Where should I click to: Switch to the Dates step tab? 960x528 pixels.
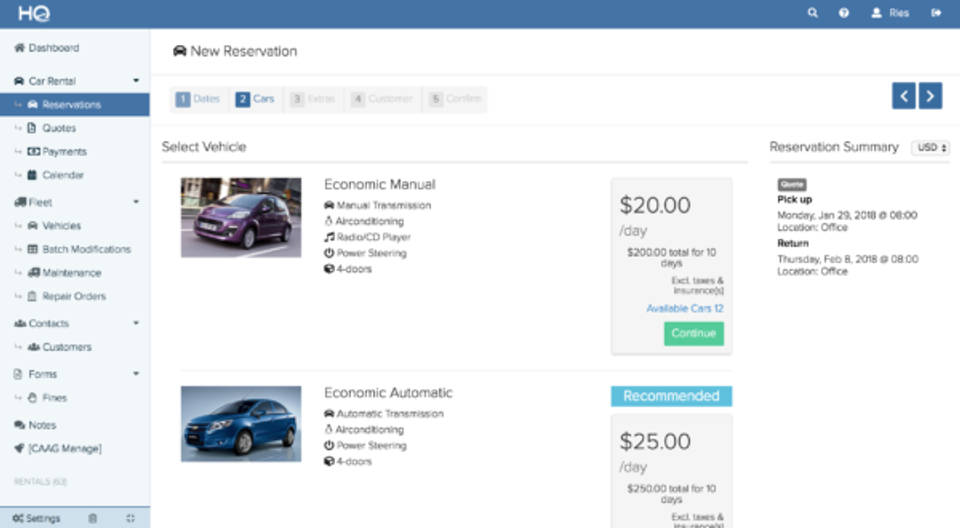pos(198,99)
